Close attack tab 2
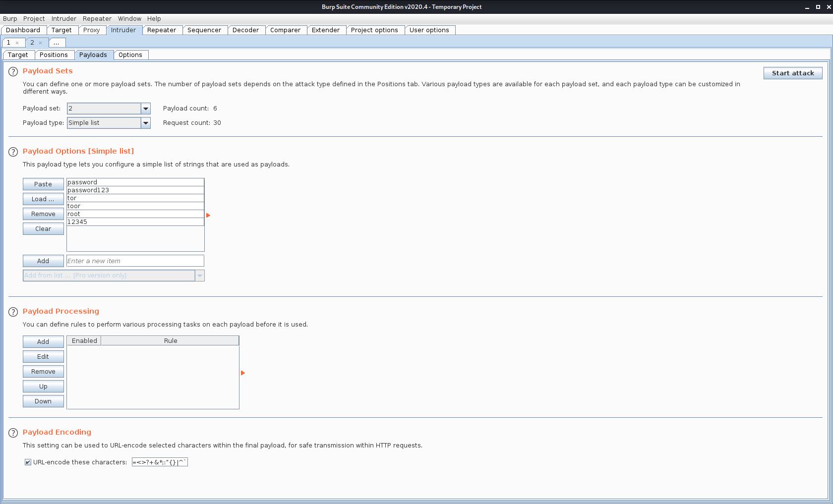This screenshot has width=833, height=504. (x=40, y=43)
